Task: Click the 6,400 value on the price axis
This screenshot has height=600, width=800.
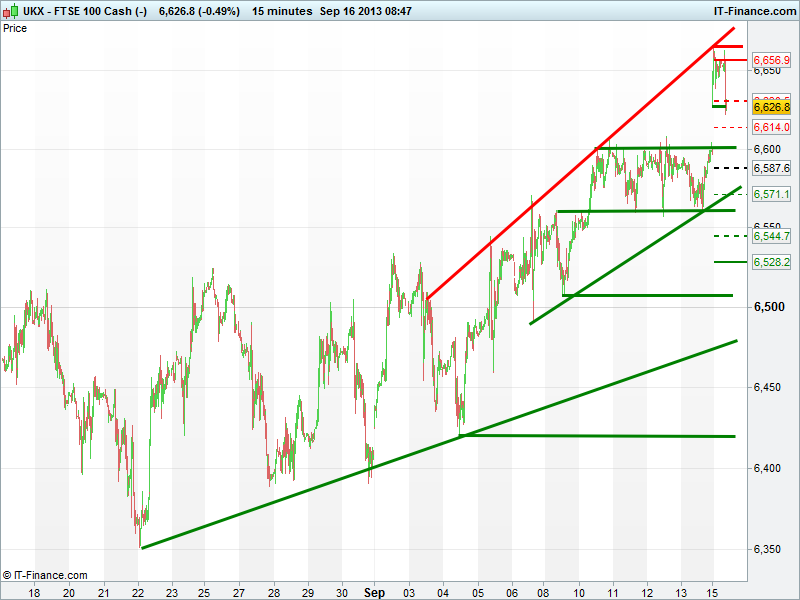Action: pyautogui.click(x=767, y=468)
